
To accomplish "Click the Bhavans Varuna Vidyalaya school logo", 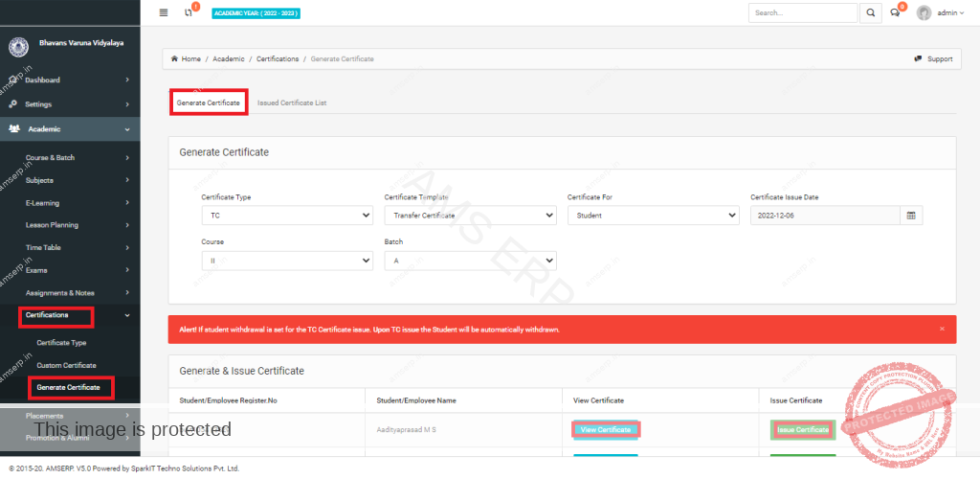I will (18, 46).
